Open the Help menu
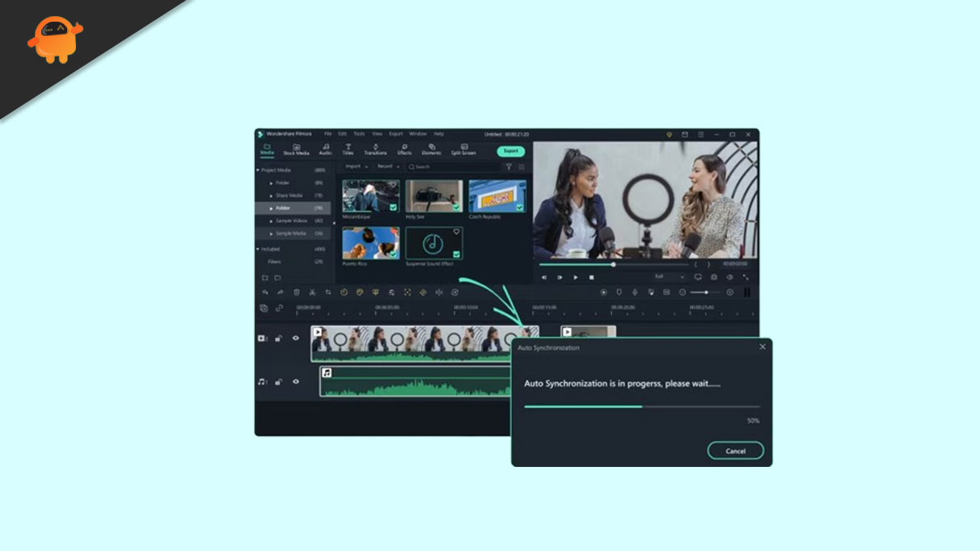The height and width of the screenshot is (551, 980). pyautogui.click(x=438, y=133)
